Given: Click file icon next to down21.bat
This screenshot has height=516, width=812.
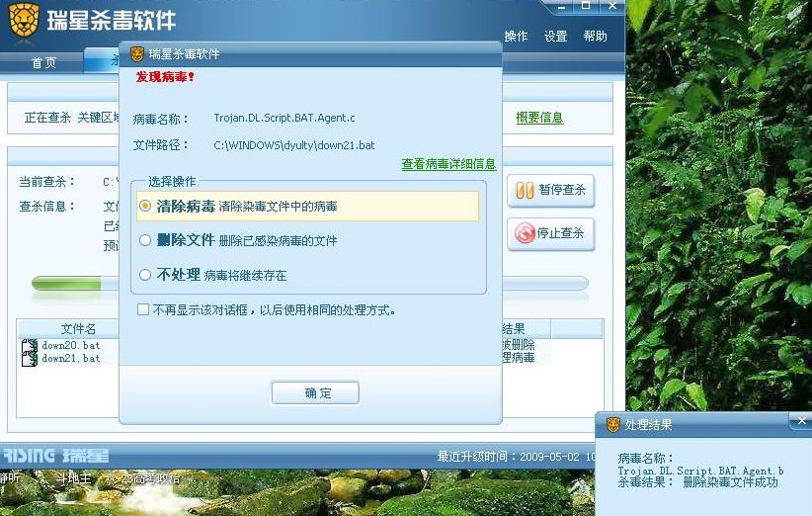Looking at the screenshot, I should (29, 359).
